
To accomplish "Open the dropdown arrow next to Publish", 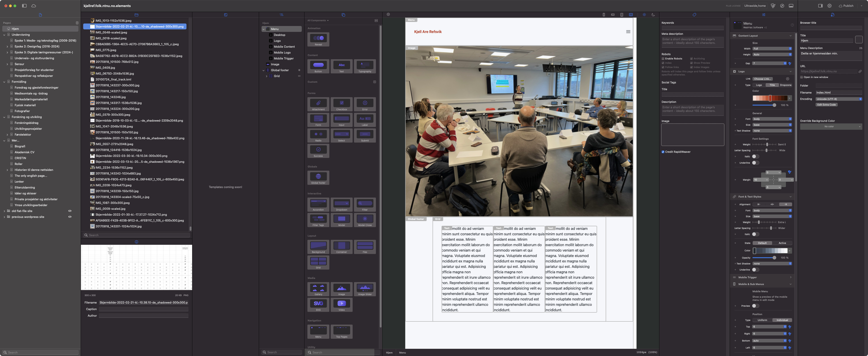I will [x=861, y=6].
